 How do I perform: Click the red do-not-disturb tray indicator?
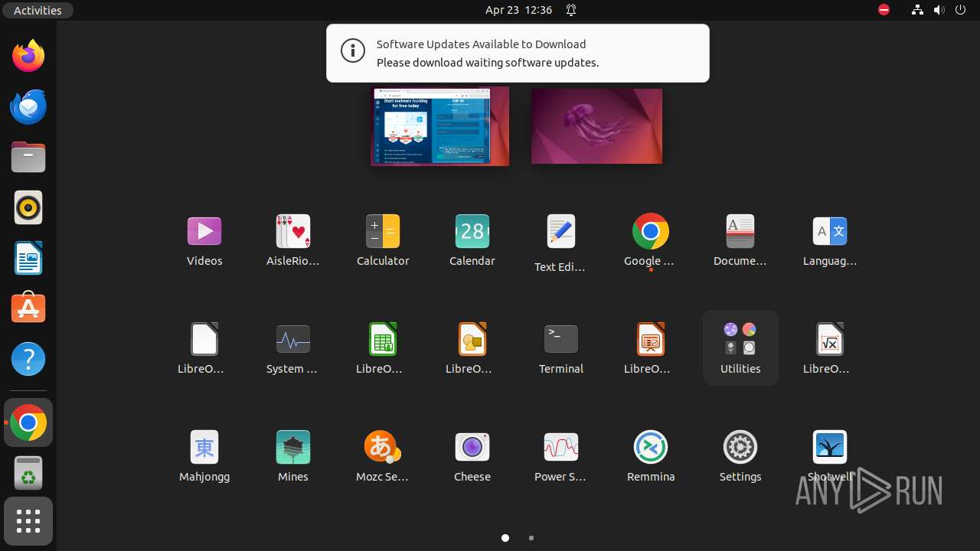(x=884, y=10)
